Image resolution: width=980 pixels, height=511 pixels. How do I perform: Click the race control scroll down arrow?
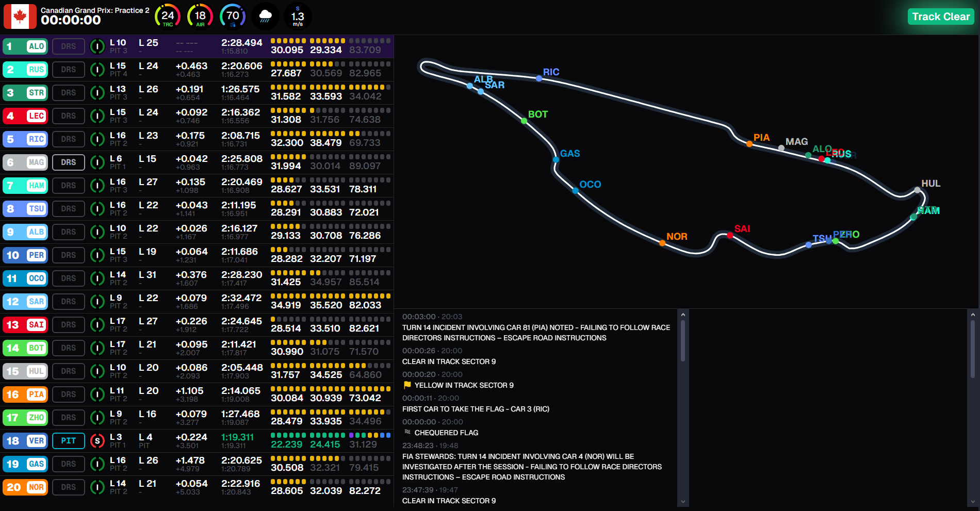683,501
